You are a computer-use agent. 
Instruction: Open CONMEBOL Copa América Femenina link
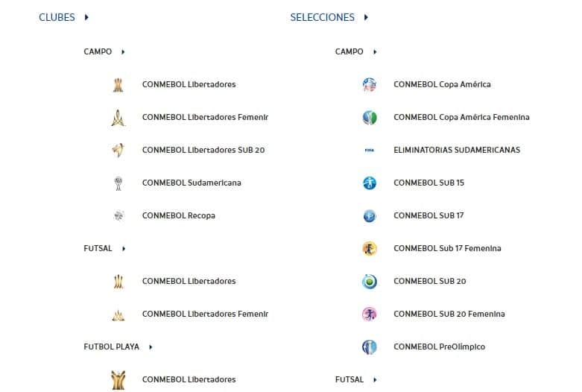461,117
